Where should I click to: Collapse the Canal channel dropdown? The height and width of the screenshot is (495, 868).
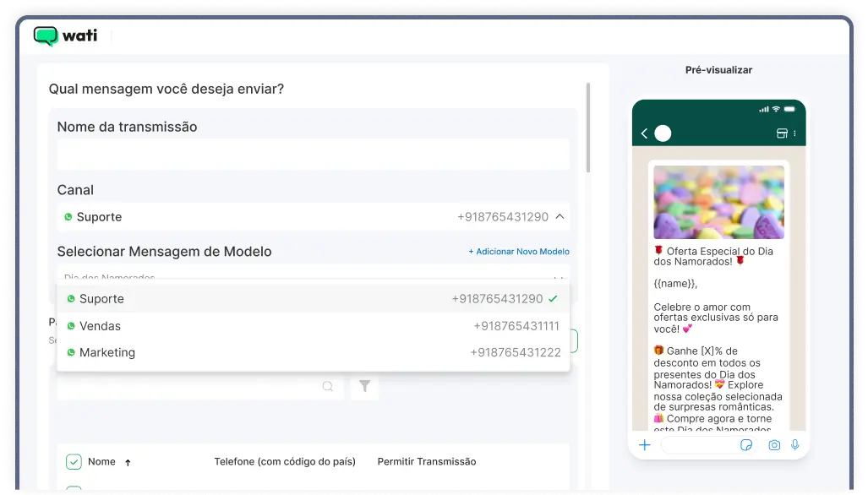coord(560,216)
